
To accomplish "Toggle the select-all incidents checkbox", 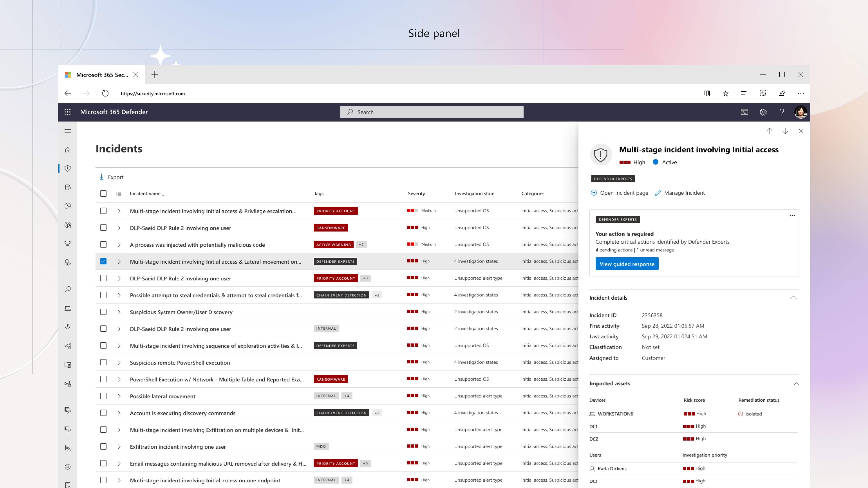I will [x=103, y=194].
